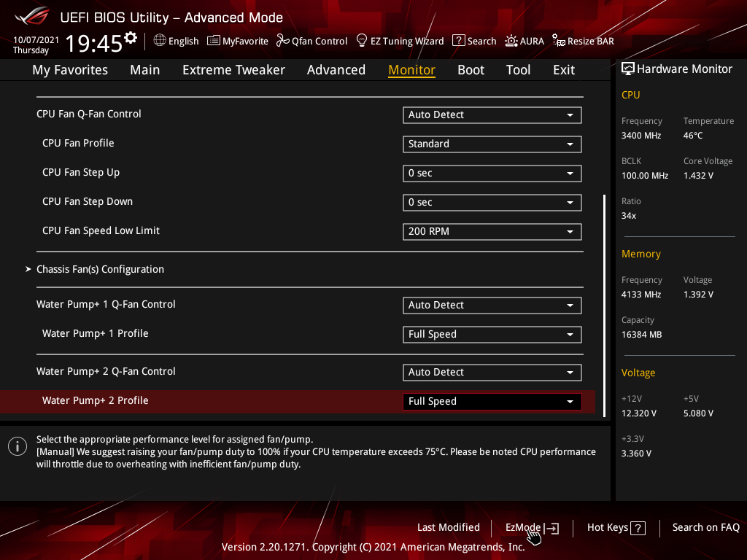
Task: Open Water Pump+ 1 Q-Fan Control dropdown
Action: click(492, 306)
